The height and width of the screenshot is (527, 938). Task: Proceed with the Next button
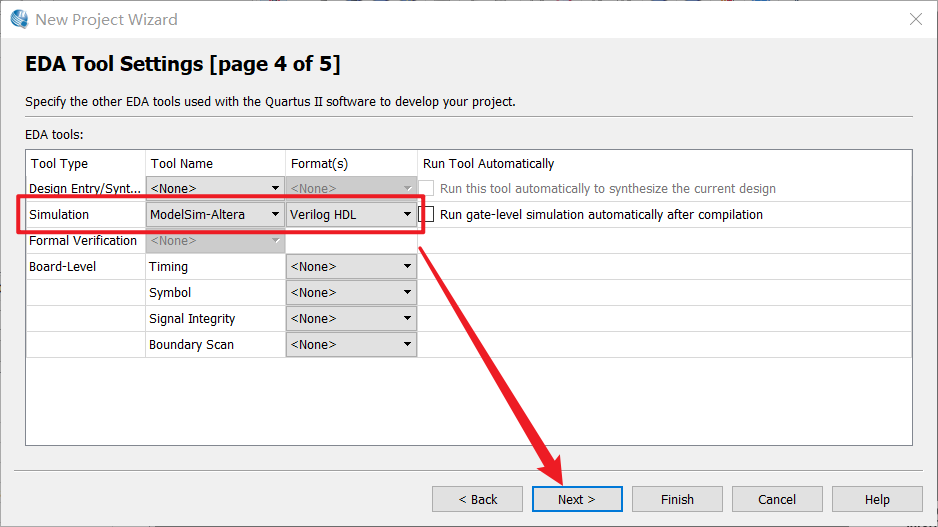[x=577, y=499]
